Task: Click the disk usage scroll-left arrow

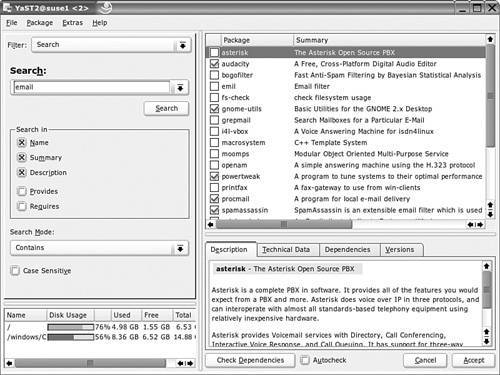Action: (9, 363)
